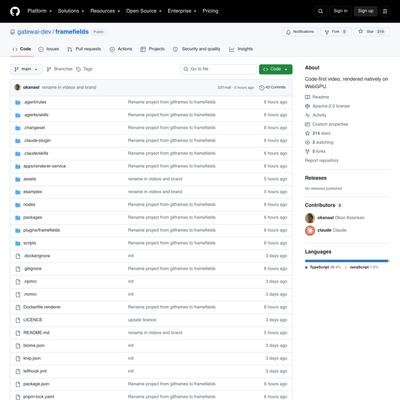Open the packages folder

tap(33, 217)
